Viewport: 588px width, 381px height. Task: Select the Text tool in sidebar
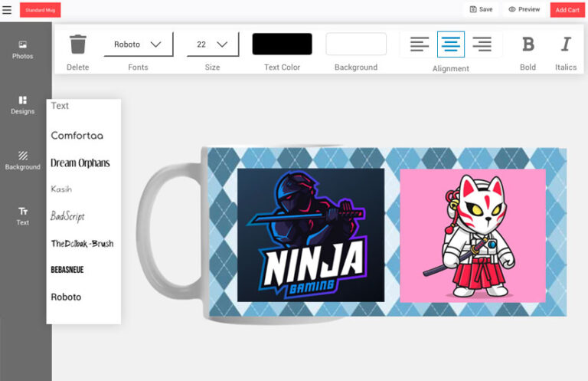pos(23,215)
